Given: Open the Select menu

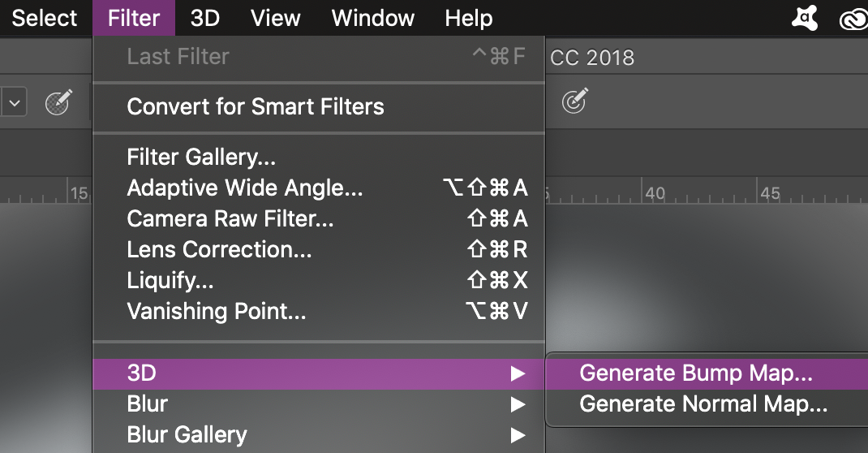Looking at the screenshot, I should (x=45, y=19).
